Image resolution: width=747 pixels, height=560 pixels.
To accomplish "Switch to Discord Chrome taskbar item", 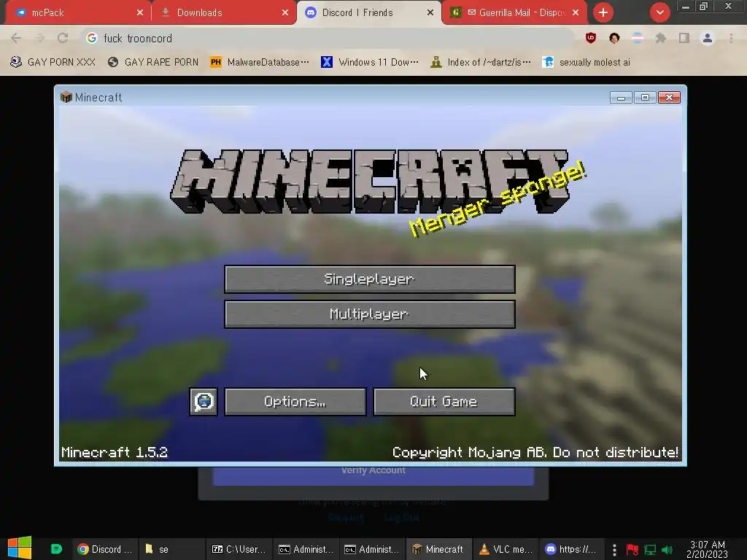I will [105, 549].
